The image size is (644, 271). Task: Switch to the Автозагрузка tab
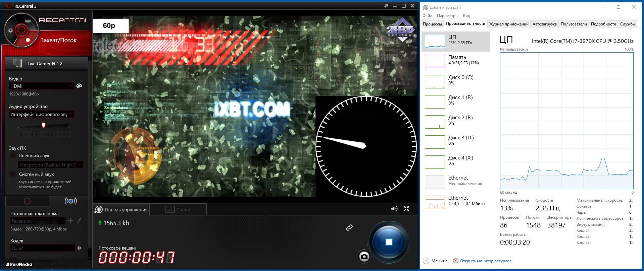[545, 24]
